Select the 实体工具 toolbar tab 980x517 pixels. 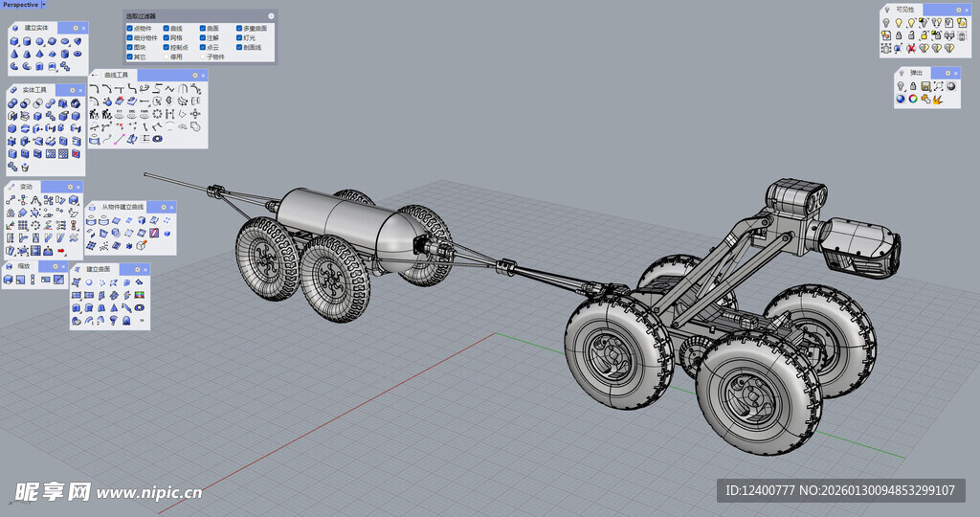(x=33, y=89)
